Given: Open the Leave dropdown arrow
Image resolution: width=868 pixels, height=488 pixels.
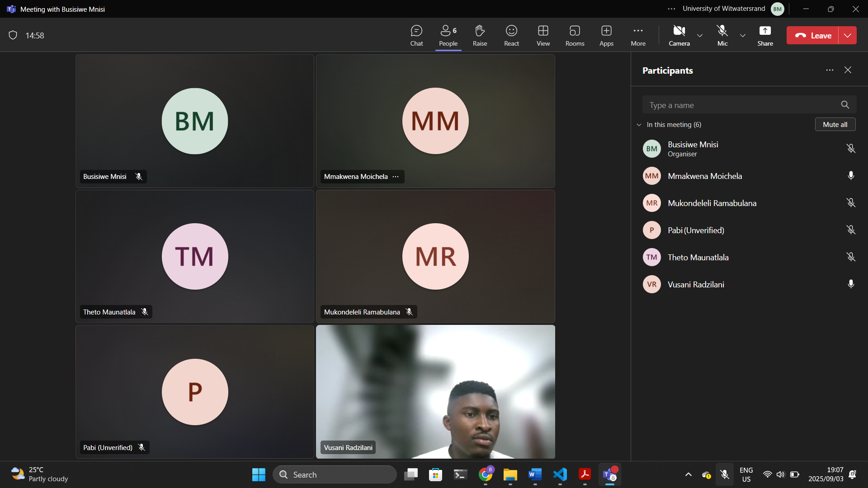Looking at the screenshot, I should click(x=848, y=35).
